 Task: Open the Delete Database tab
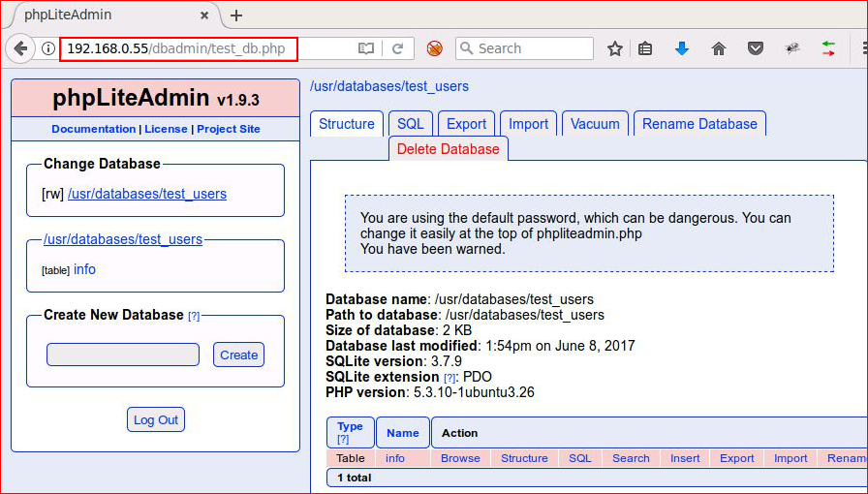[x=449, y=149]
